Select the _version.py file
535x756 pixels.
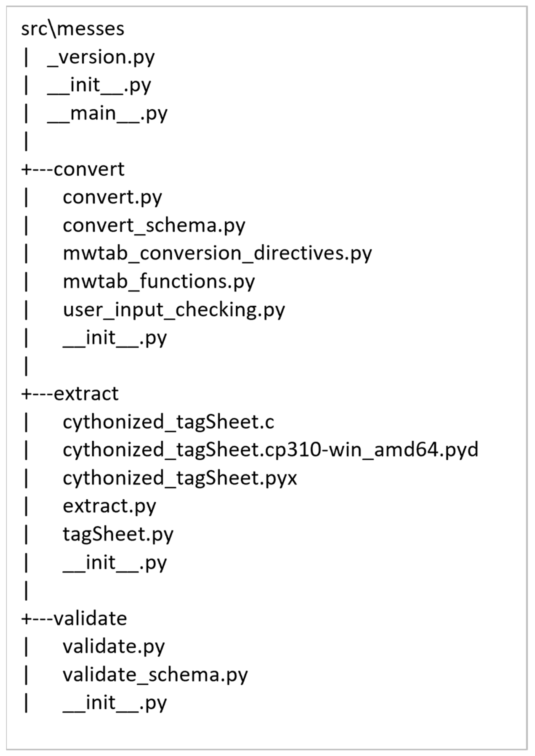(x=101, y=57)
